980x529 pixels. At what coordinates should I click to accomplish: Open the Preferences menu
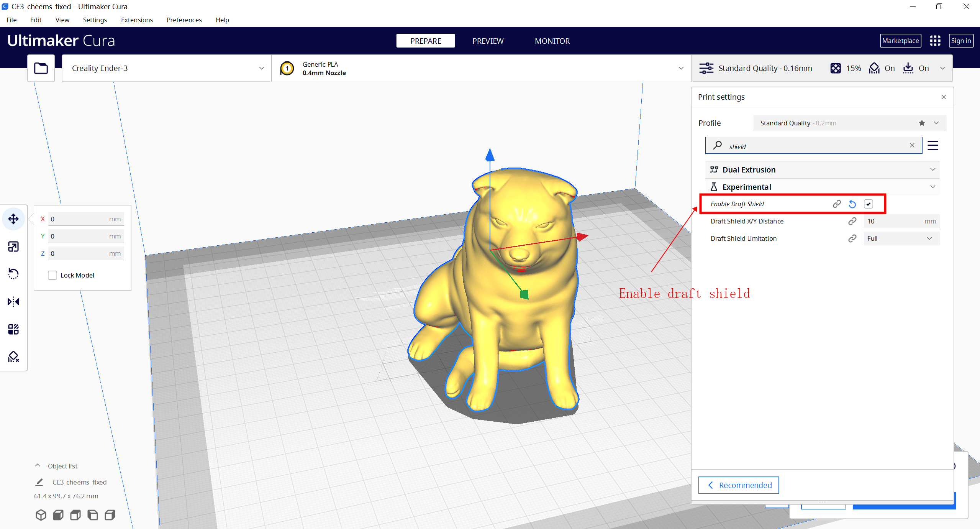184,20
